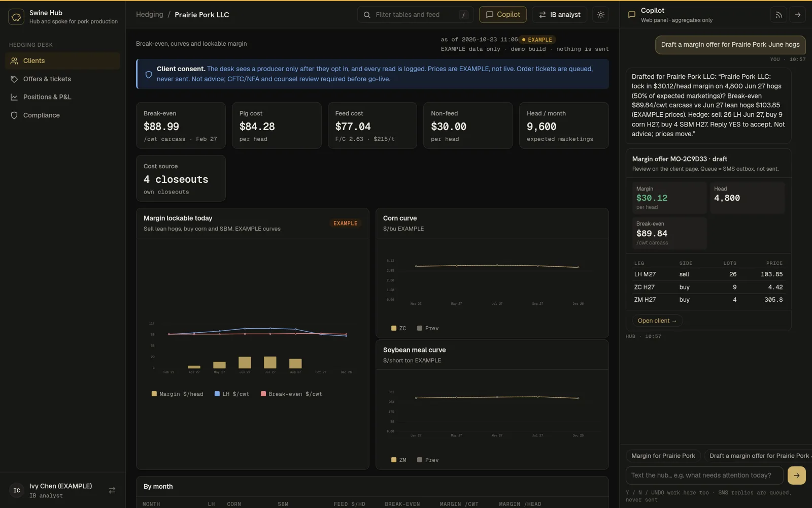Collapse the Copilot panel with the arrow
The height and width of the screenshot is (508, 812).
click(x=798, y=15)
